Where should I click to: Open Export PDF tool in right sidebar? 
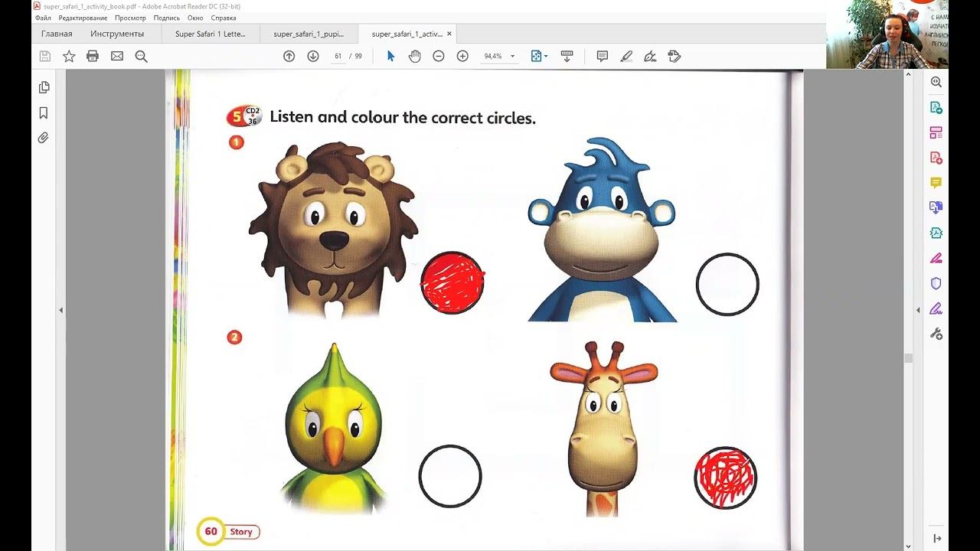[x=936, y=107]
